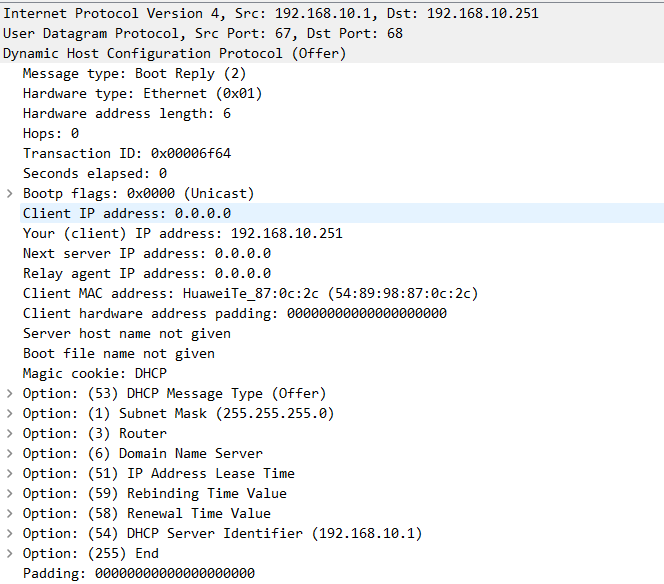Screen dimensions: 664x584
Task: Select the Magic cookie DHCP field
Action: pos(95,373)
